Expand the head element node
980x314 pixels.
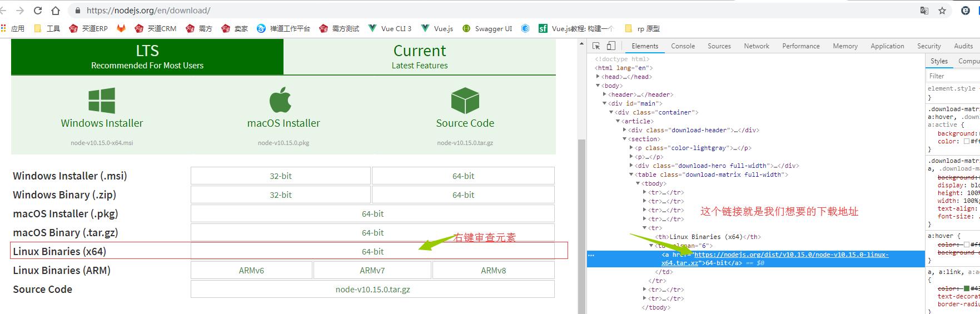598,77
